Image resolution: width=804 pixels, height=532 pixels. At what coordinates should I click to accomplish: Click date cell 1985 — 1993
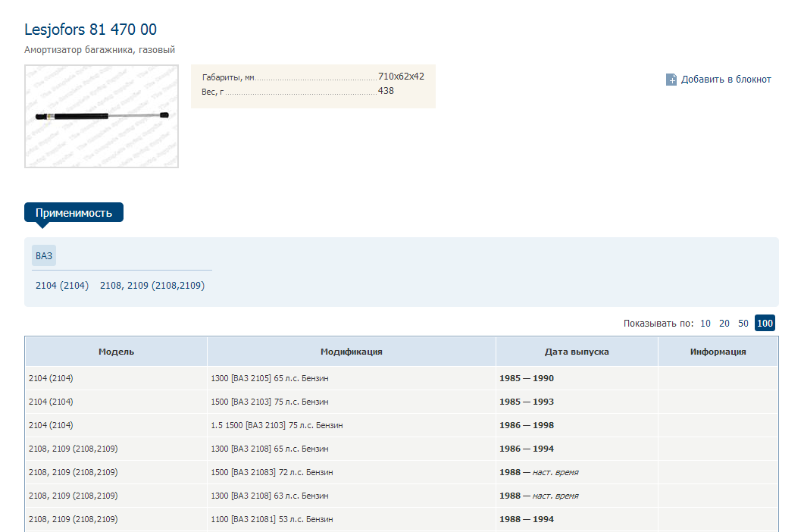pos(577,402)
